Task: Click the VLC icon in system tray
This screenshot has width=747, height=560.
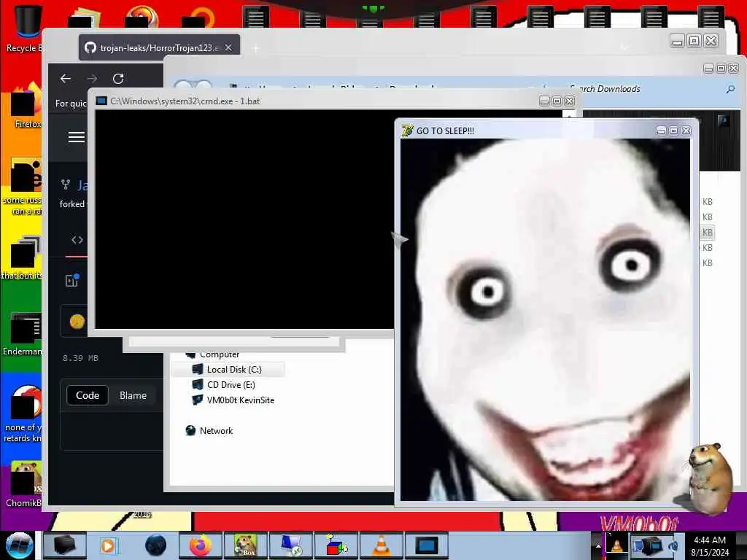Action: (x=616, y=545)
